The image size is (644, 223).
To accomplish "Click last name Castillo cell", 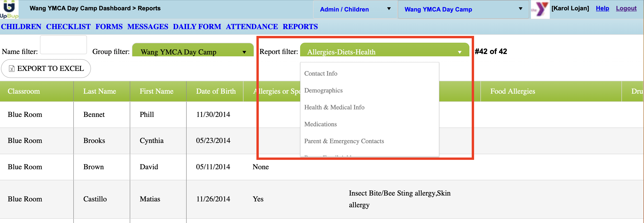I will click(x=95, y=199).
